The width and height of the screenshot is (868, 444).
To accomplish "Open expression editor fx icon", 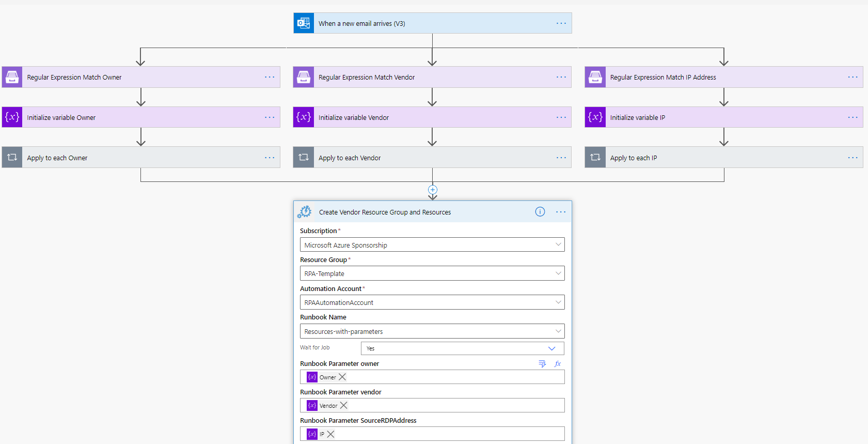I will click(558, 364).
